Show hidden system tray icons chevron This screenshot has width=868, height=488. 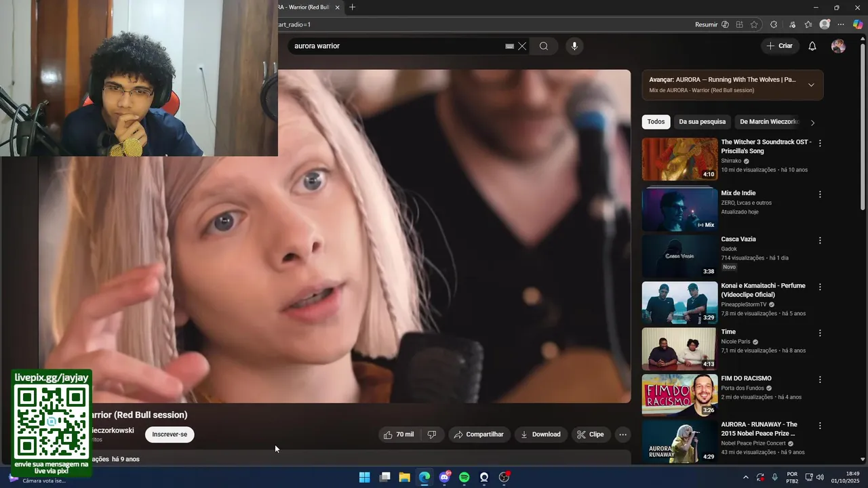pos(745,477)
